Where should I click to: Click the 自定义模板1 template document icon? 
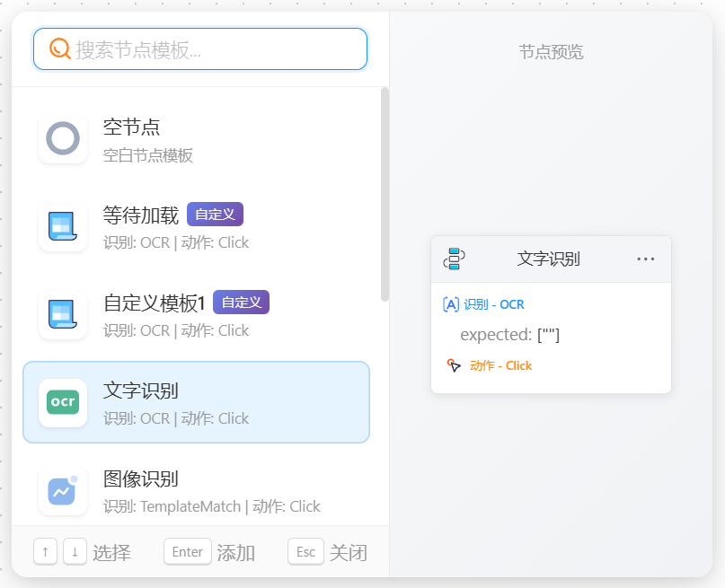[63, 315]
